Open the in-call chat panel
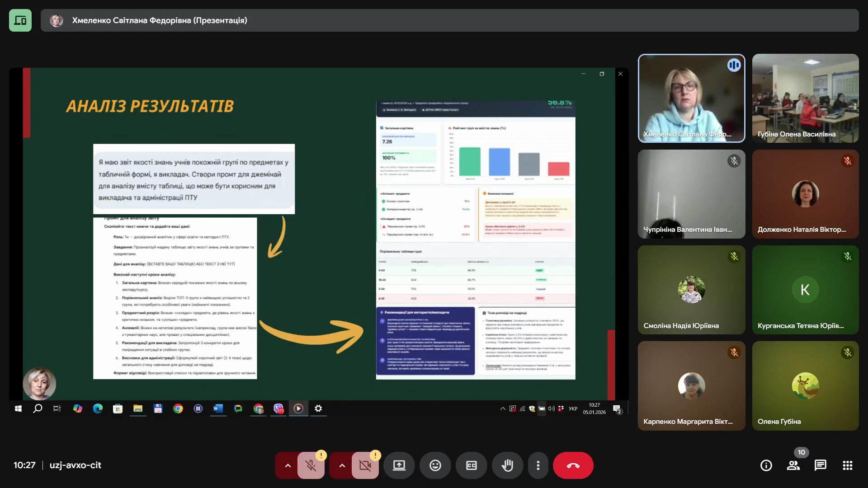This screenshot has height=488, width=868. click(x=820, y=465)
